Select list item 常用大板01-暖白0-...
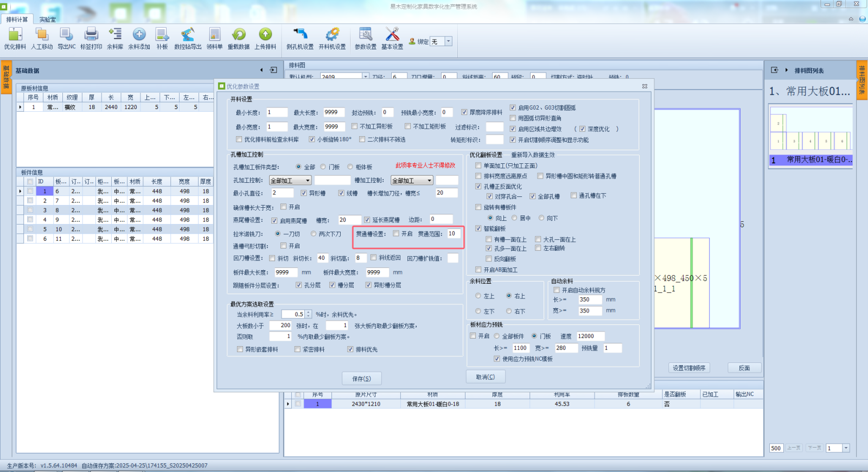Viewport: 868px width, 472px height. [812, 160]
